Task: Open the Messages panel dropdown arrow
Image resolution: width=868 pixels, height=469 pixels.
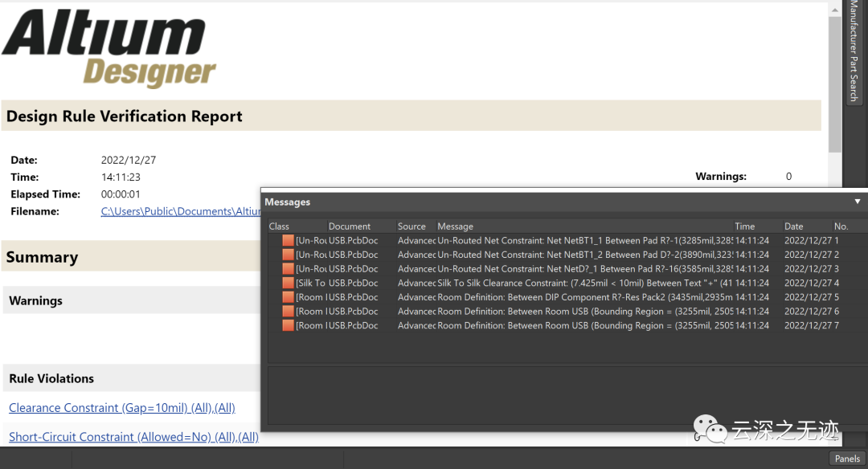Action: click(858, 202)
